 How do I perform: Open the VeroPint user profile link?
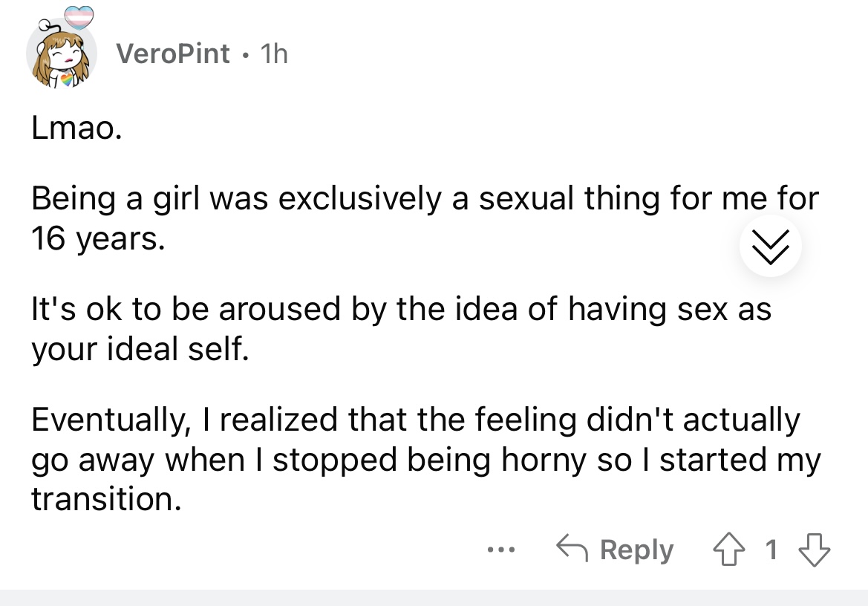click(x=173, y=53)
